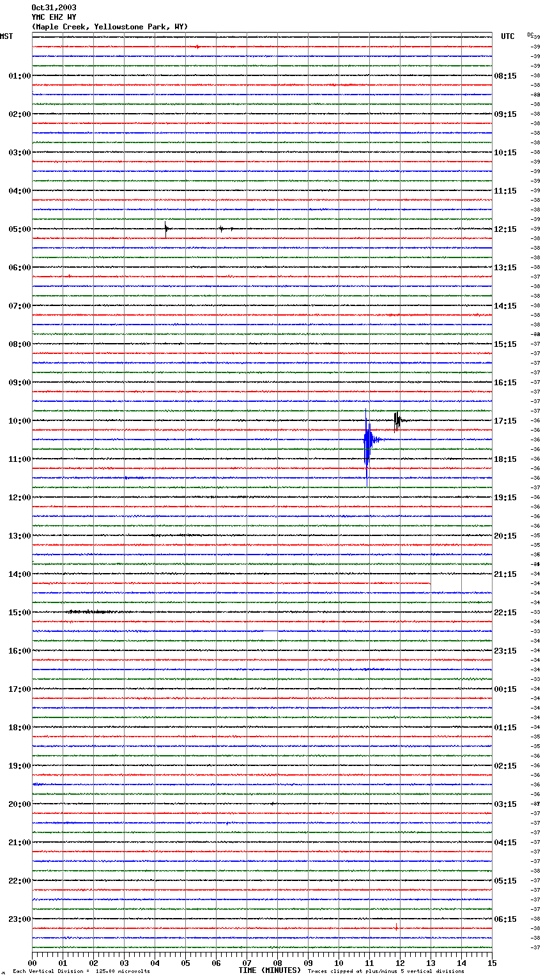Click the "19:00" MST time label
Viewport: 543px width, 980px height.
[x=19, y=766]
